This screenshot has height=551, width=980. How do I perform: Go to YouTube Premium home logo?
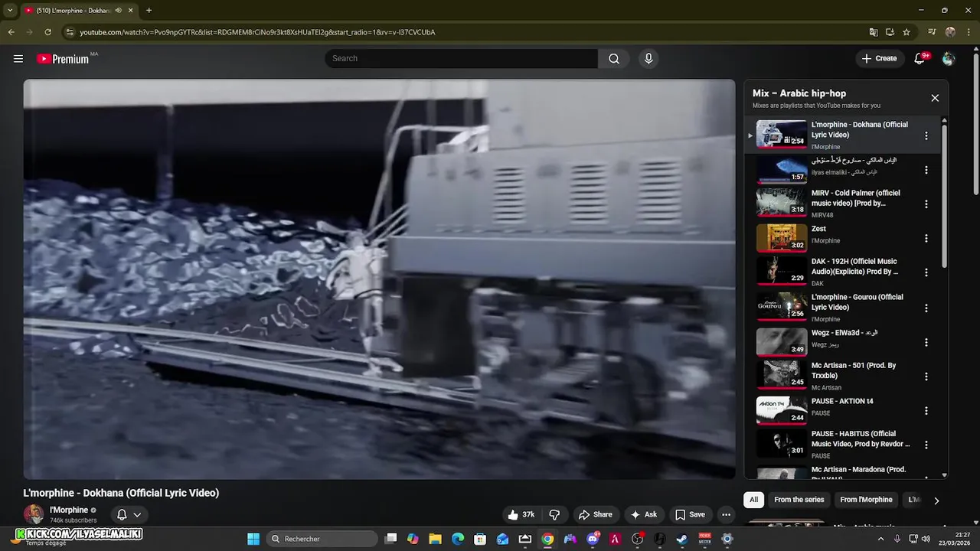[63, 59]
